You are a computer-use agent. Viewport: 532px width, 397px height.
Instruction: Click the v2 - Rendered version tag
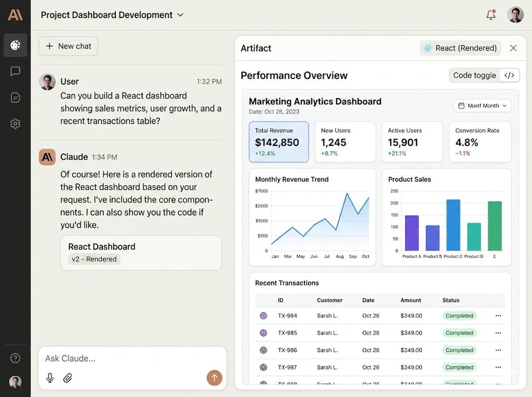(94, 259)
